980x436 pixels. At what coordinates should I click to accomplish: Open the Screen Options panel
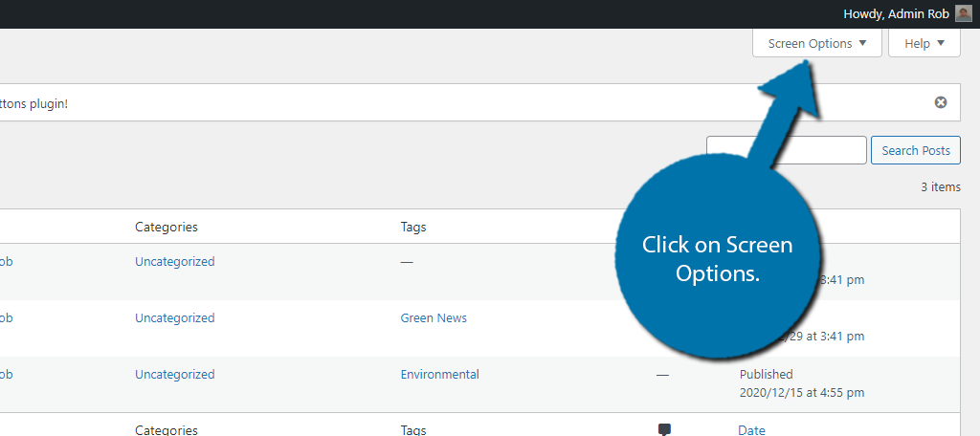(817, 44)
